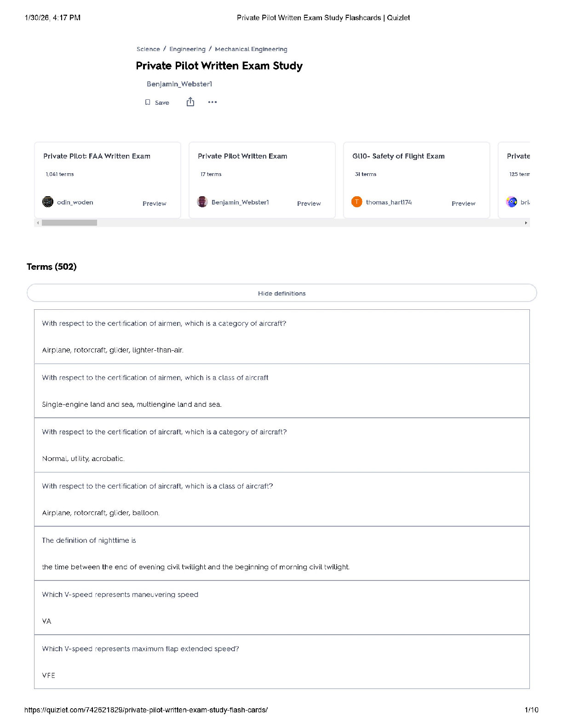Click thomas_hart174's orange avatar icon
This screenshot has width=563, height=728.
click(x=357, y=202)
